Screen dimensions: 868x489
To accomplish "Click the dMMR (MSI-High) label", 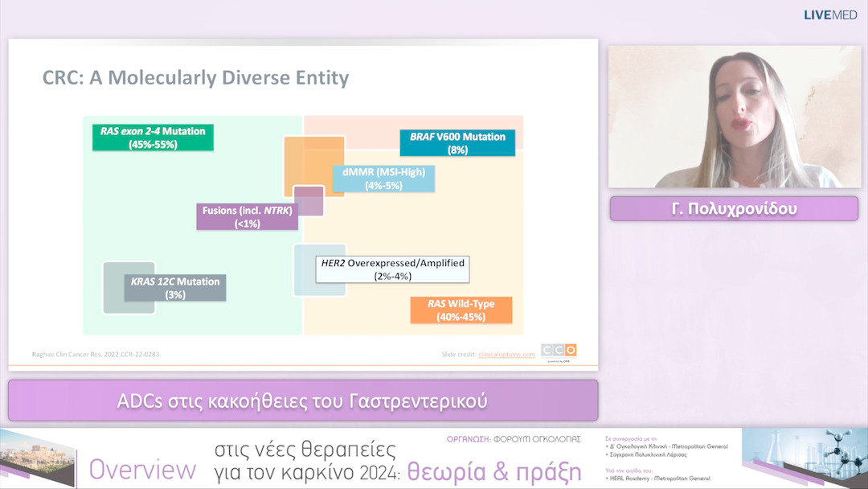I will [383, 179].
